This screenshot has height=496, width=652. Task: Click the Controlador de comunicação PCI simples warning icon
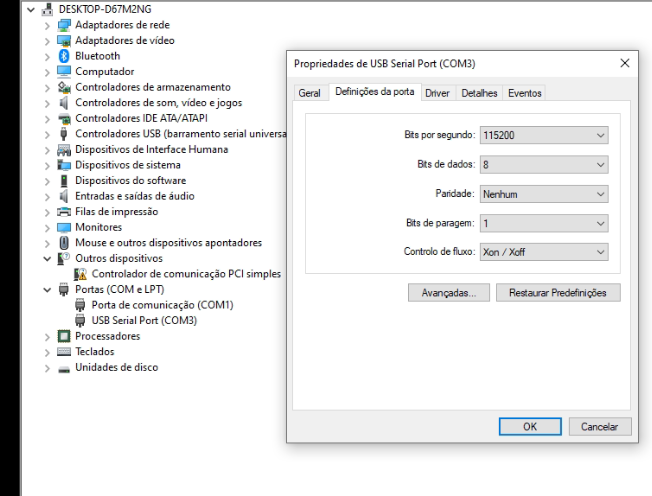pyautogui.click(x=83, y=274)
